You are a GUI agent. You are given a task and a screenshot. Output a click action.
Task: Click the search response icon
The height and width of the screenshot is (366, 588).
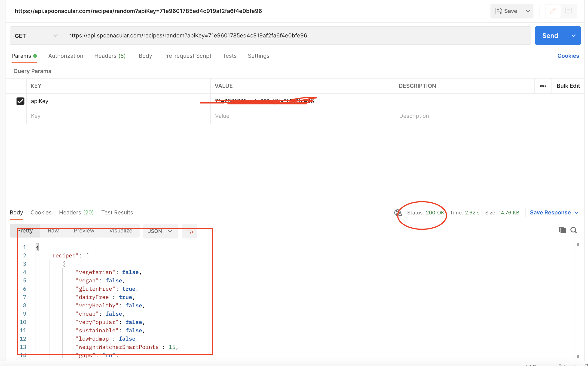point(573,230)
